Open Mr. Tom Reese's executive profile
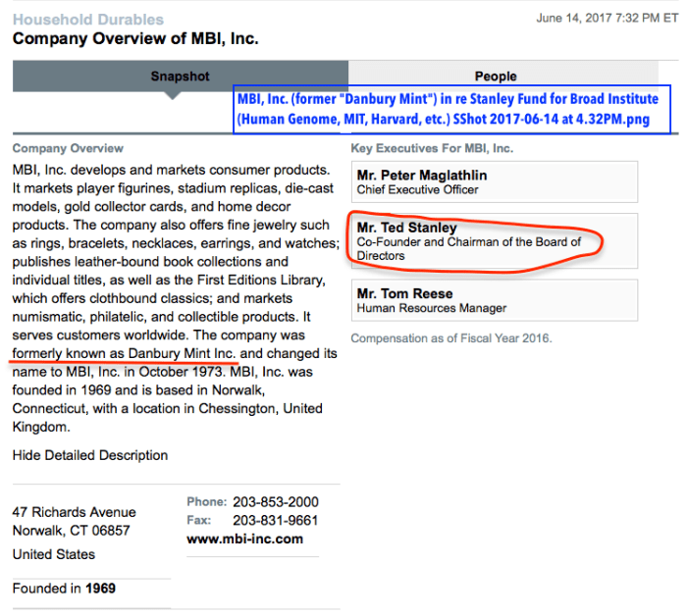Image resolution: width=687 pixels, height=616 pixels. [404, 293]
